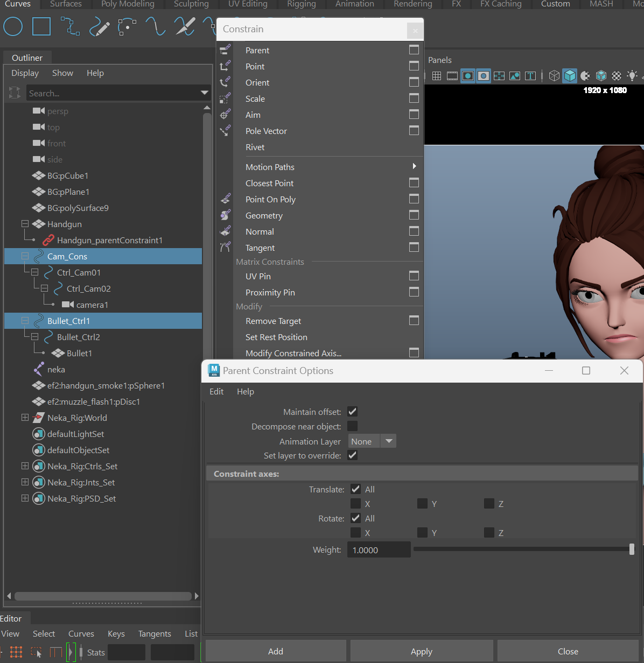Toggle use all lights bulb icon
This screenshot has height=663, width=644.
click(x=632, y=76)
